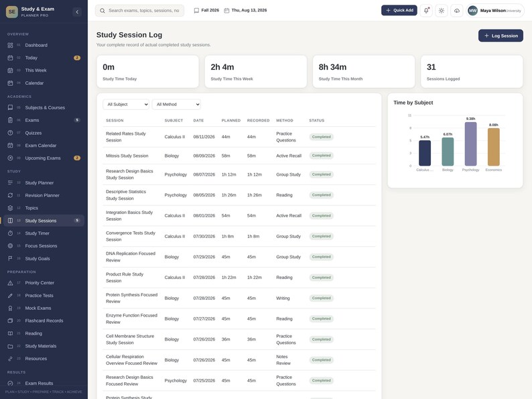The image size is (532, 399).
Task: Click the Subjects & Courses book icon
Action: pos(10,107)
